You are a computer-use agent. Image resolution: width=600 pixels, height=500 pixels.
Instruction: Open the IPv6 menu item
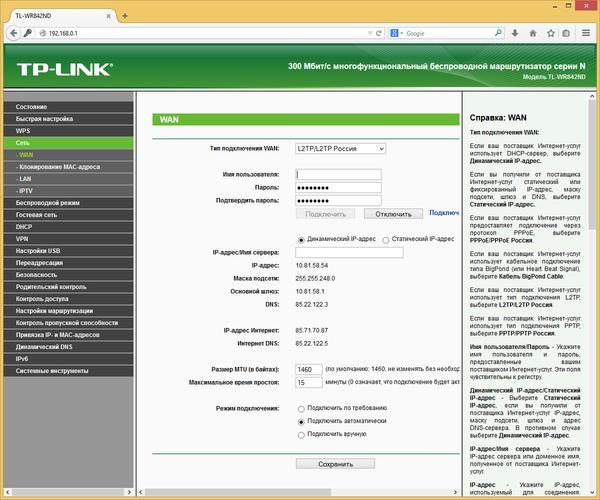click(69, 359)
